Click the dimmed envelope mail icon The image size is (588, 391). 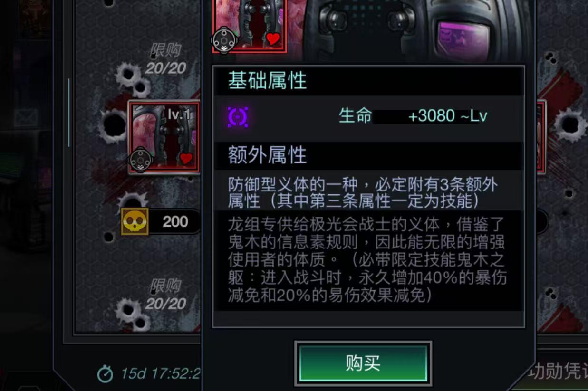[x=26, y=117]
